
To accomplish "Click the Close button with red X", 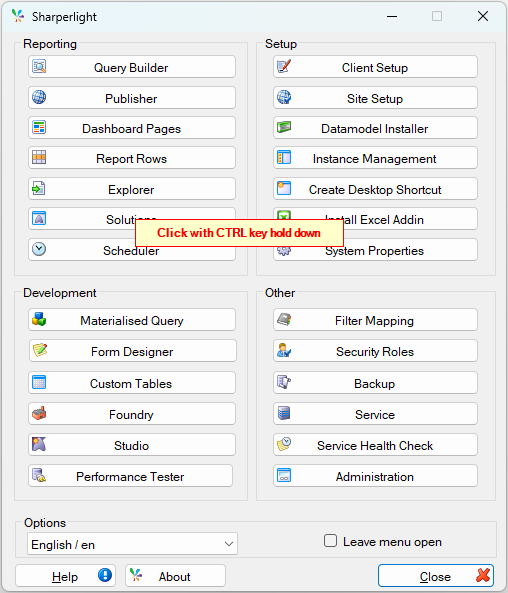I will [x=436, y=576].
